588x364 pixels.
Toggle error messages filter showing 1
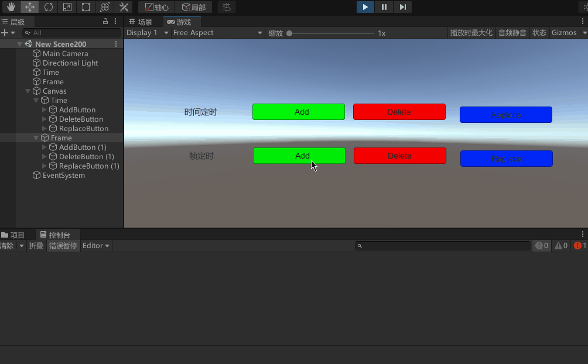click(580, 246)
